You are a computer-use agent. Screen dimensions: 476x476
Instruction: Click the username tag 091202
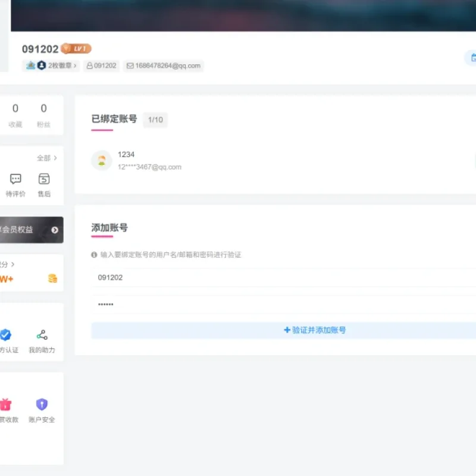101,65
